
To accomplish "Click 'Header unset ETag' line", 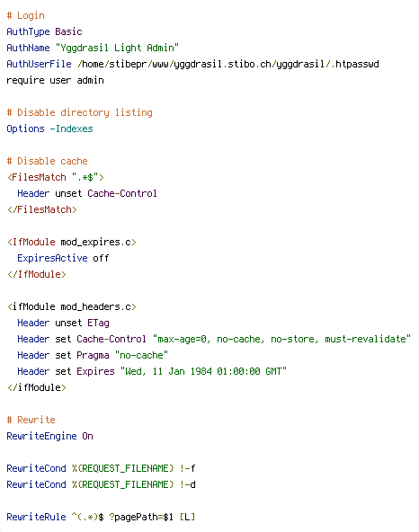I will (x=63, y=323).
